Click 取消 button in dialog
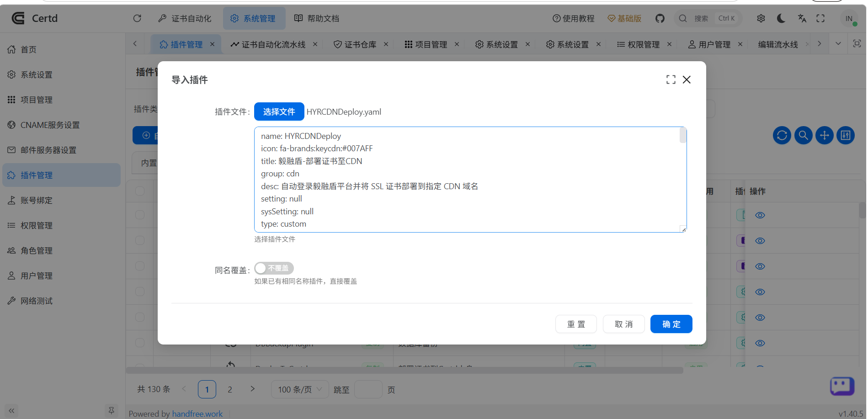The width and height of the screenshot is (868, 419). (623, 324)
